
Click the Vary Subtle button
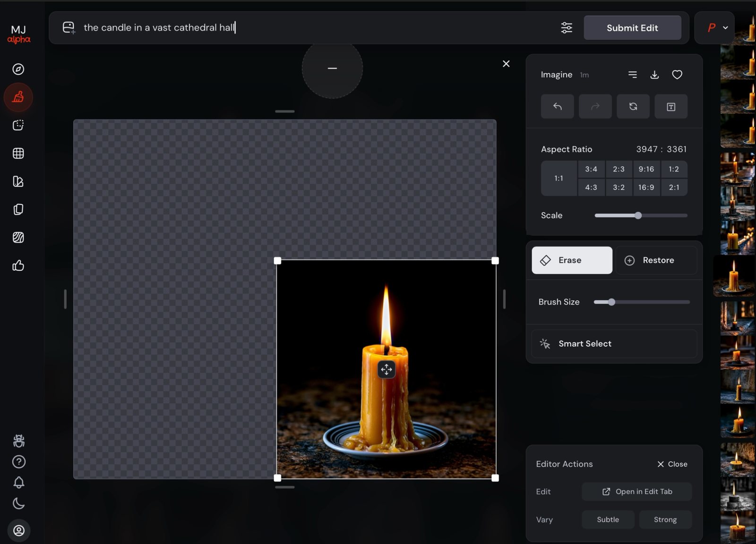[x=608, y=519]
